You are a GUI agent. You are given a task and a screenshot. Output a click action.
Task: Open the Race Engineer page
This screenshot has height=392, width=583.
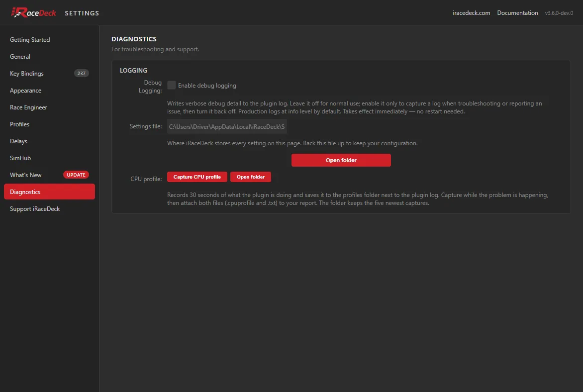[x=49, y=107]
